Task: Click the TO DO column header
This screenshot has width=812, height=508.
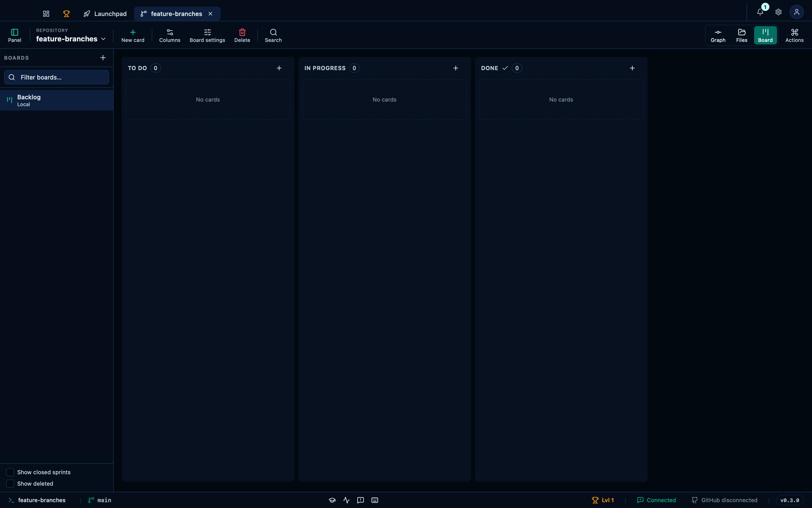Action: (x=137, y=68)
